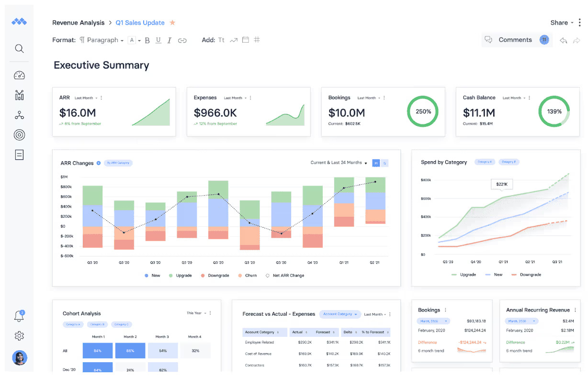Screen dimensions: 588x378
Task: Insert a link using the link icon
Action: pyautogui.click(x=182, y=40)
